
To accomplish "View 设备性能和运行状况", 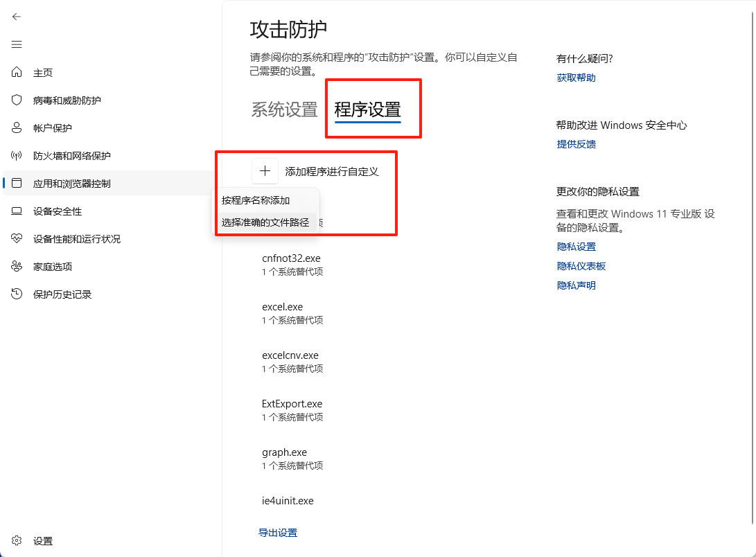I will 76,238.
